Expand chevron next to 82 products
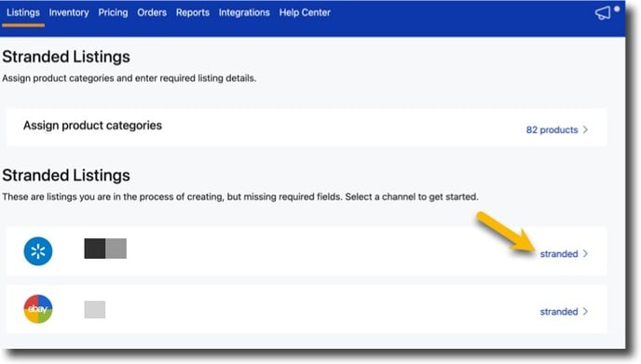The image size is (641, 364). coord(585,129)
